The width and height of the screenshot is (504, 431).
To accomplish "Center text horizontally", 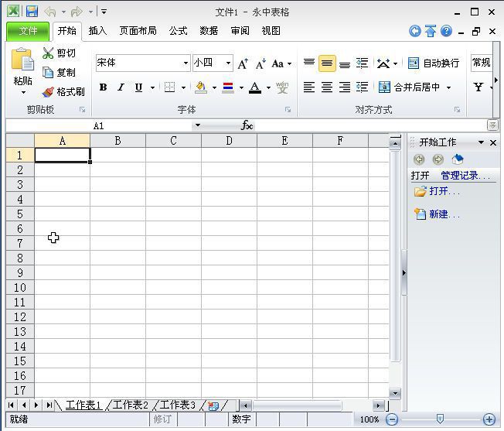I will 327,87.
